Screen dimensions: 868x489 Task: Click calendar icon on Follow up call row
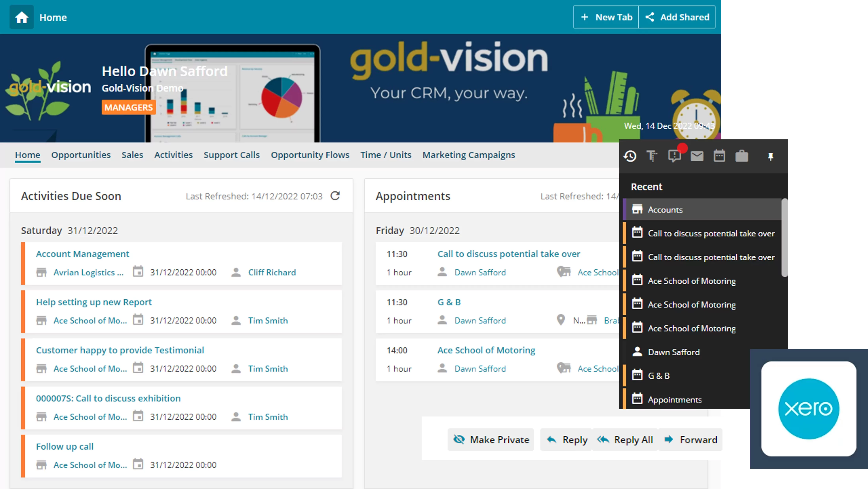click(138, 464)
